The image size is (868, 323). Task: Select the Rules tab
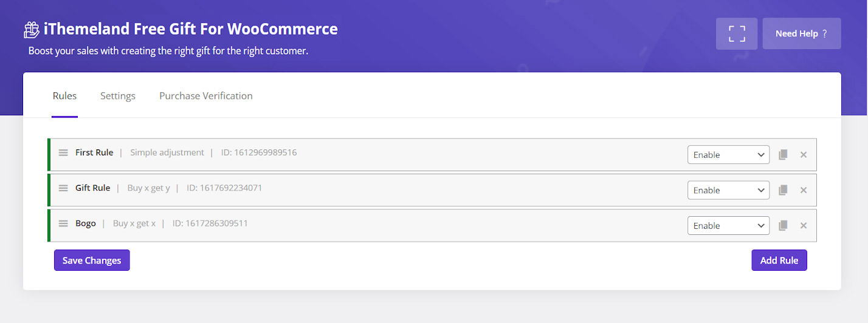[x=64, y=96]
